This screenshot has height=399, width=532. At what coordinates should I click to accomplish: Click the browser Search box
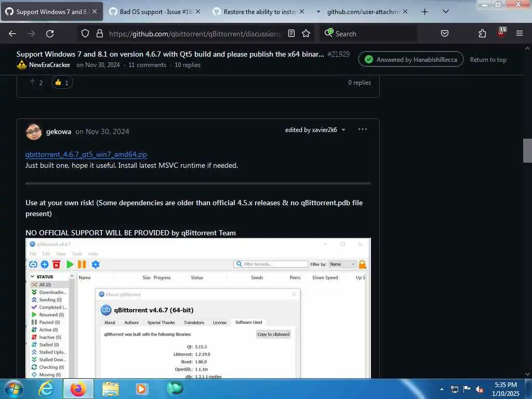coord(368,34)
